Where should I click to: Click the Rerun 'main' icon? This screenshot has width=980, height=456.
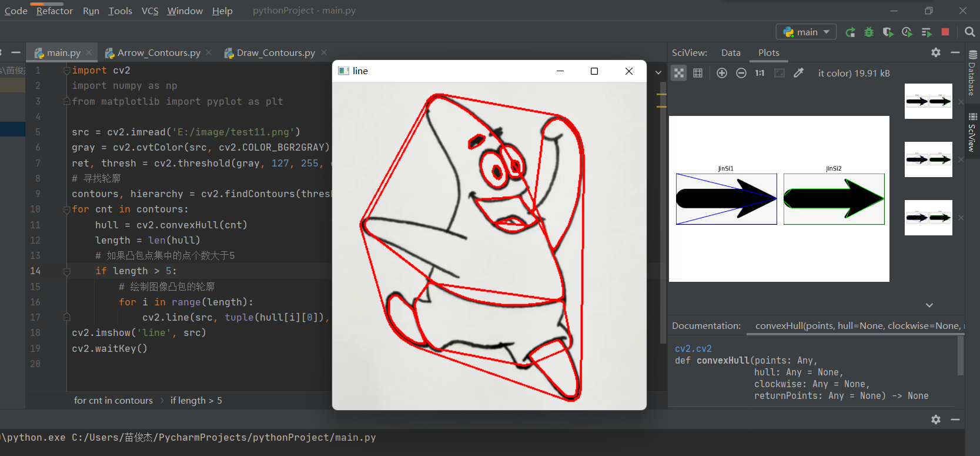point(850,32)
